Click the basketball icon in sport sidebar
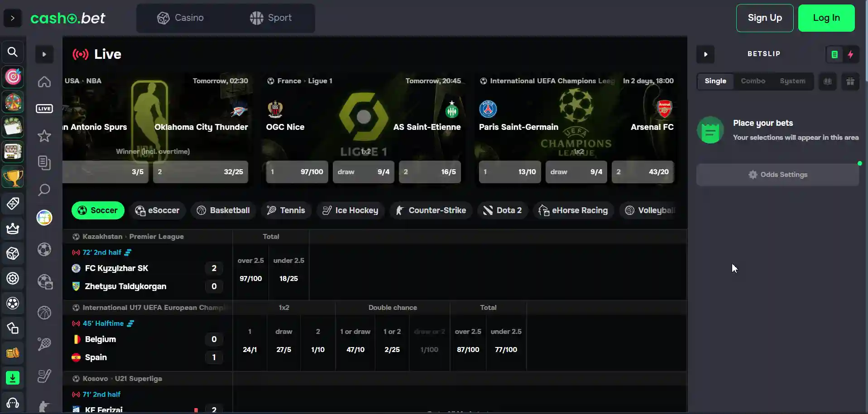The image size is (868, 414). pyautogui.click(x=44, y=313)
